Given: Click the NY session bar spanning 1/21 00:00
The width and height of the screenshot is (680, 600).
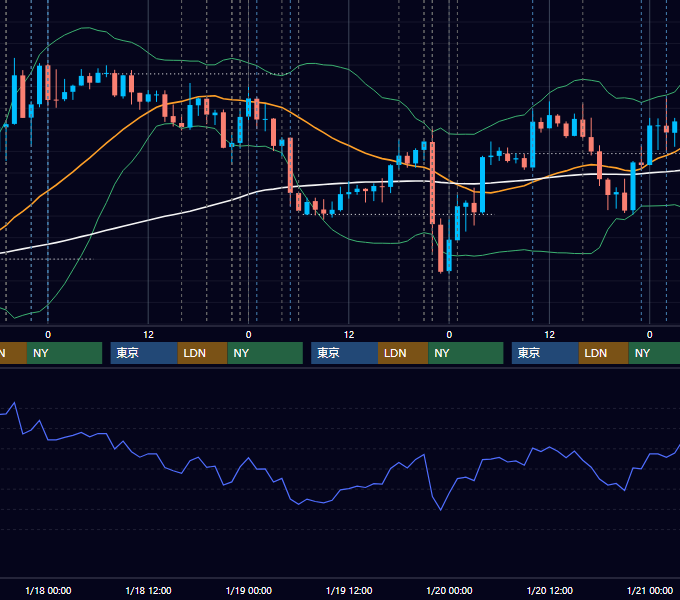Looking at the screenshot, I should 654,353.
